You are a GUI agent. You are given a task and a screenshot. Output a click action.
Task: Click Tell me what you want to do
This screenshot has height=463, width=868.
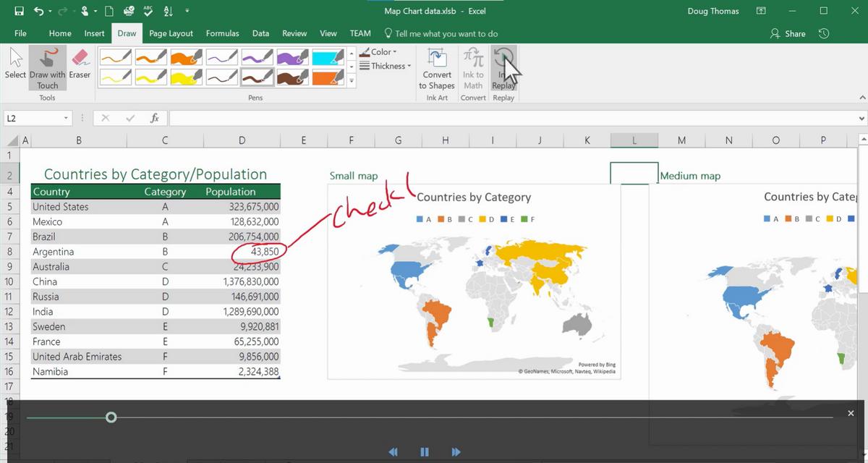pyautogui.click(x=441, y=33)
